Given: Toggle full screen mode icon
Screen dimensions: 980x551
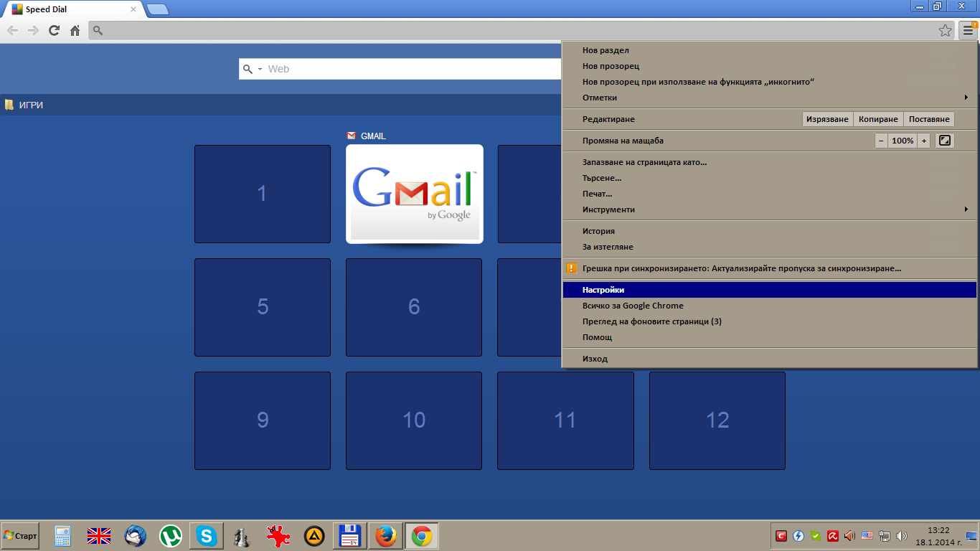Looking at the screenshot, I should click(x=945, y=141).
